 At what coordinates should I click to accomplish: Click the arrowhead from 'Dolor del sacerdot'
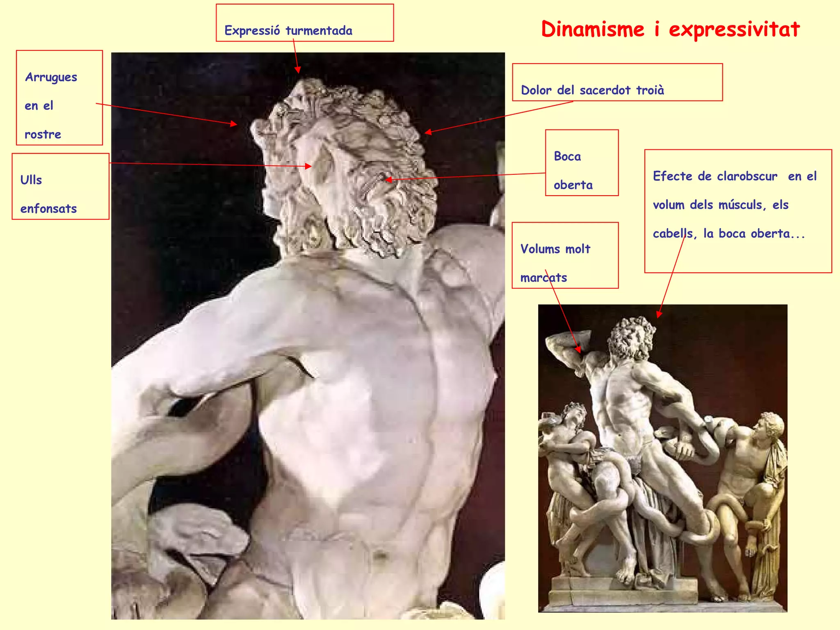point(428,132)
